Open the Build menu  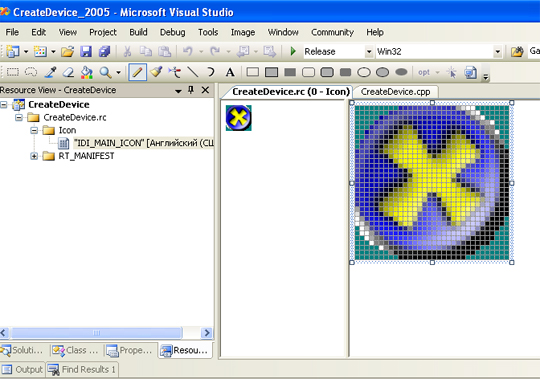click(138, 32)
